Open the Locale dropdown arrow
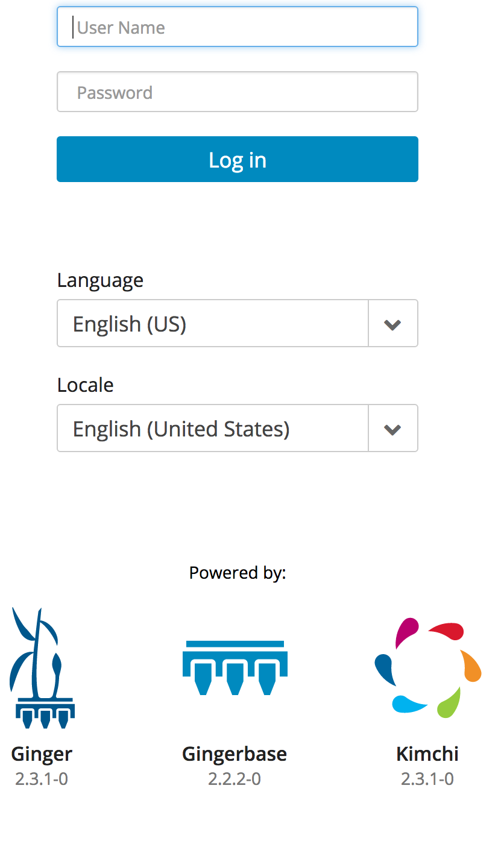This screenshot has height=844, width=504. [x=392, y=429]
